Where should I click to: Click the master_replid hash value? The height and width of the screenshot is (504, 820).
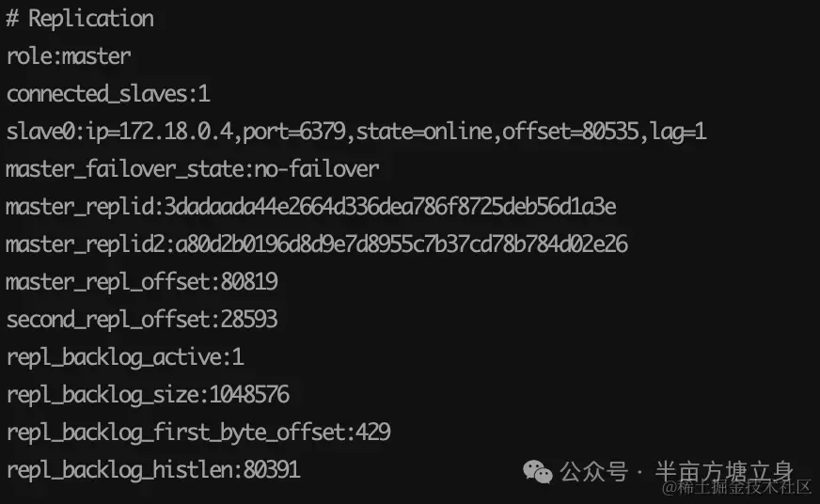click(390, 207)
